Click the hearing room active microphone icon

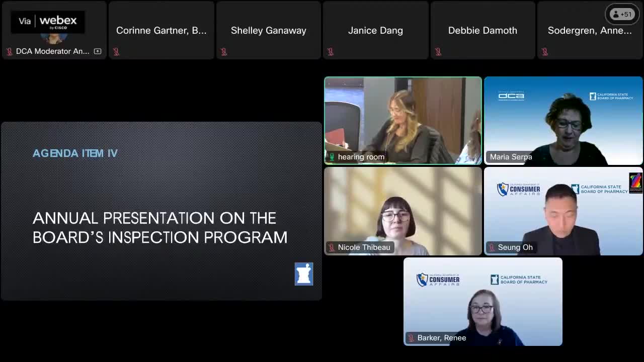tap(332, 157)
